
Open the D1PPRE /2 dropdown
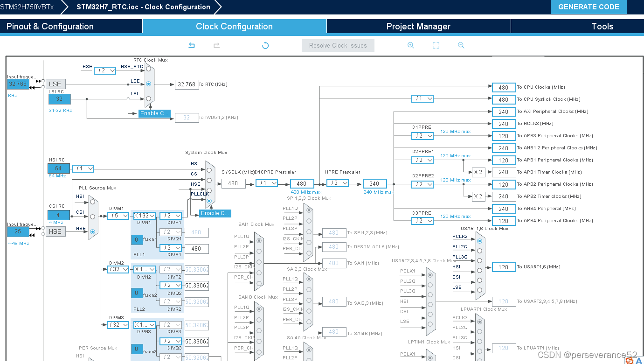[x=422, y=136]
